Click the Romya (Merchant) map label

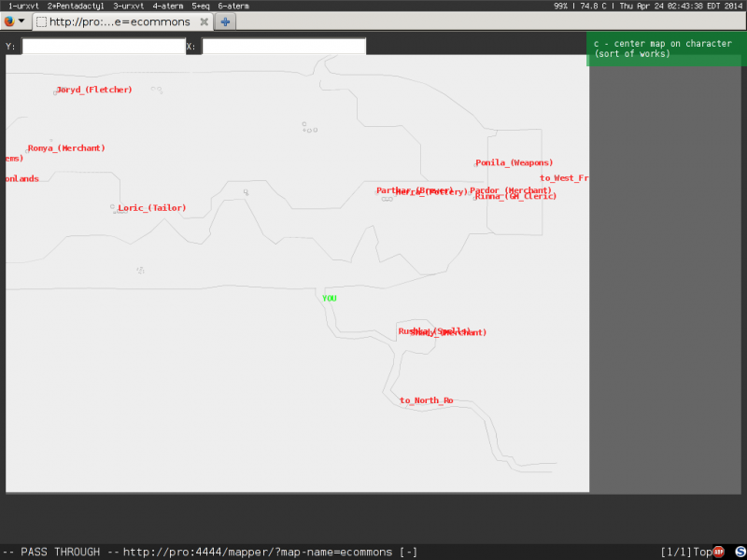(x=65, y=147)
